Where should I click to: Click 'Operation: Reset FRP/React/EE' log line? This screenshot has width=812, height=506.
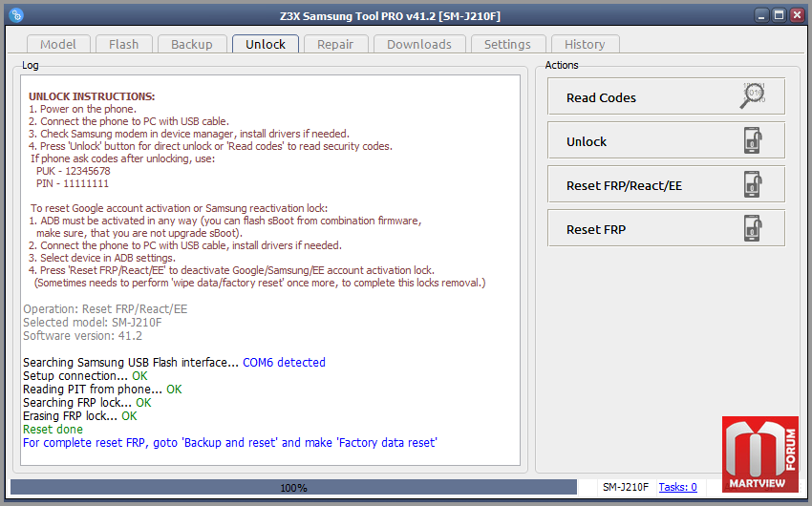[105, 309]
